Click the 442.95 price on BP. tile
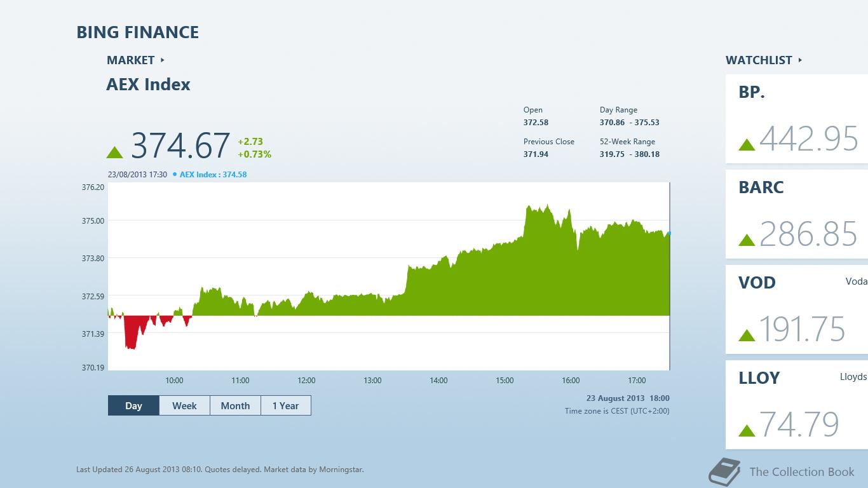 (809, 139)
